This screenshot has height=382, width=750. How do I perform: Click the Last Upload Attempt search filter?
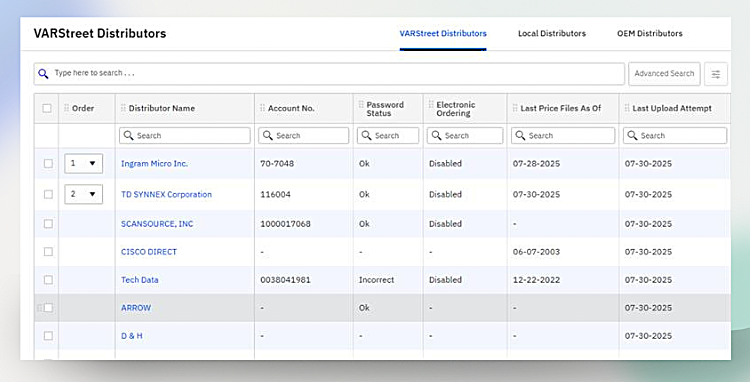point(675,136)
